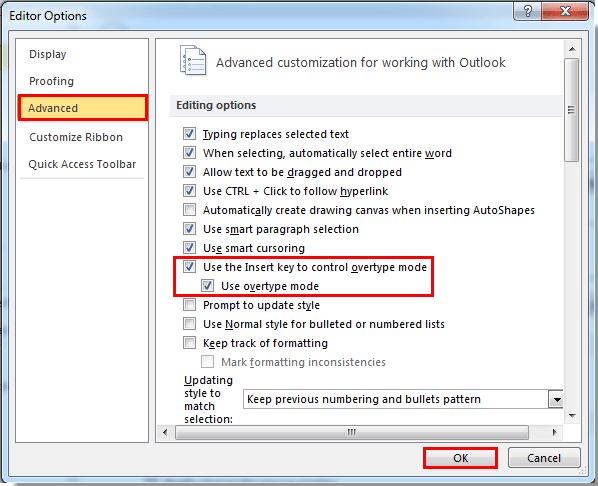Image resolution: width=598 pixels, height=486 pixels.
Task: Enable Prompt to update style
Action: pyautogui.click(x=190, y=305)
